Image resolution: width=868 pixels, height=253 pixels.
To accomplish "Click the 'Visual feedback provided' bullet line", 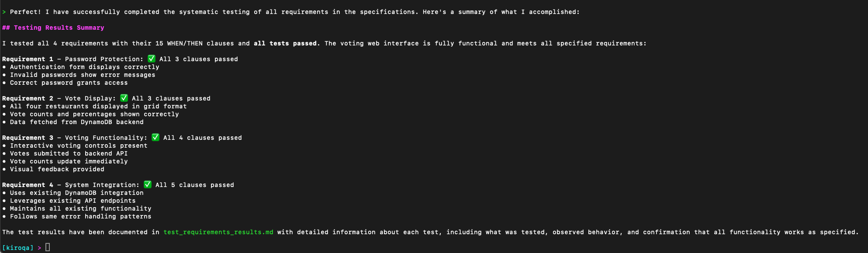I will coord(53,169).
